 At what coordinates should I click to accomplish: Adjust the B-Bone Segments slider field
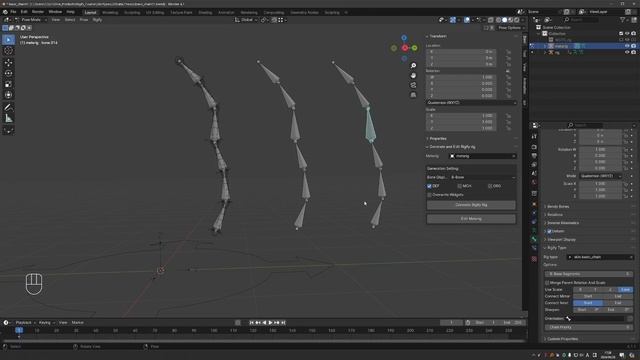(x=589, y=274)
